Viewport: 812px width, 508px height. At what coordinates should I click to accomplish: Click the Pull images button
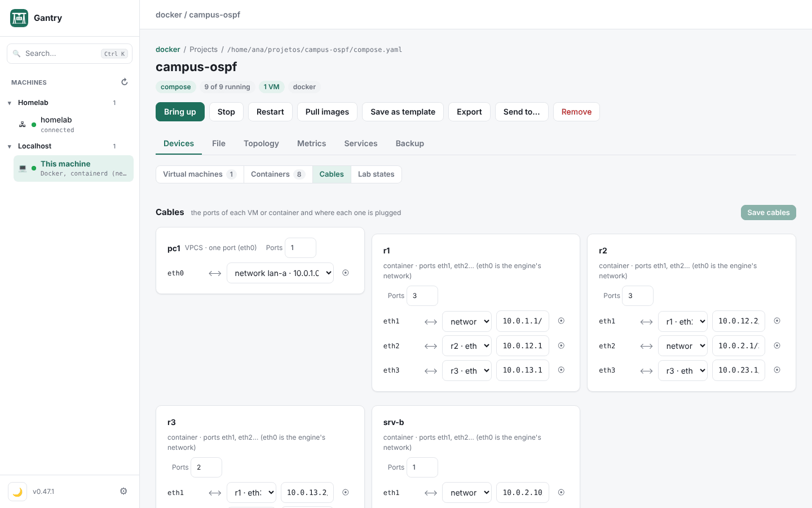click(x=327, y=112)
